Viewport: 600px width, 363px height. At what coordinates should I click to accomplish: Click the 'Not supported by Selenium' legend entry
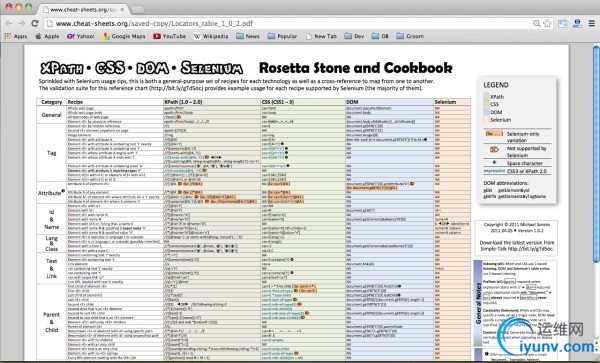(x=517, y=151)
